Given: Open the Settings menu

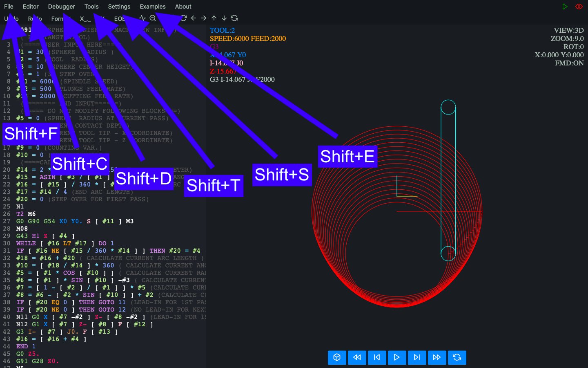Looking at the screenshot, I should 119,7.
